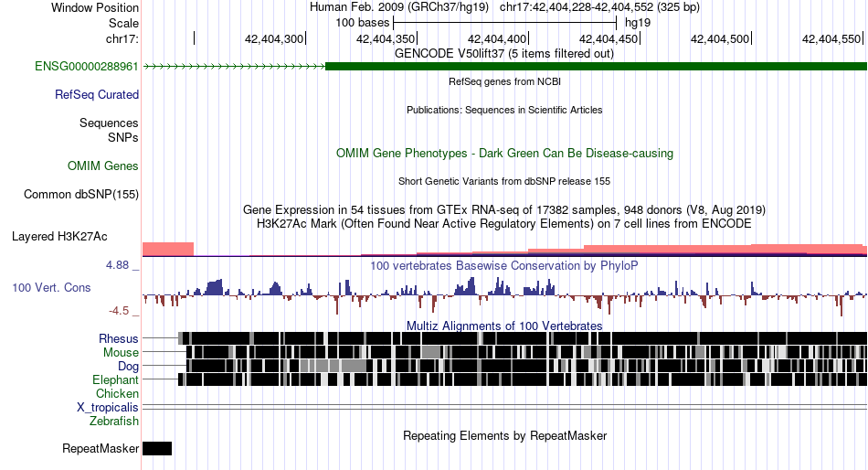
Task: Click the Layered H3K27Ac track label
Action: [x=59, y=237]
